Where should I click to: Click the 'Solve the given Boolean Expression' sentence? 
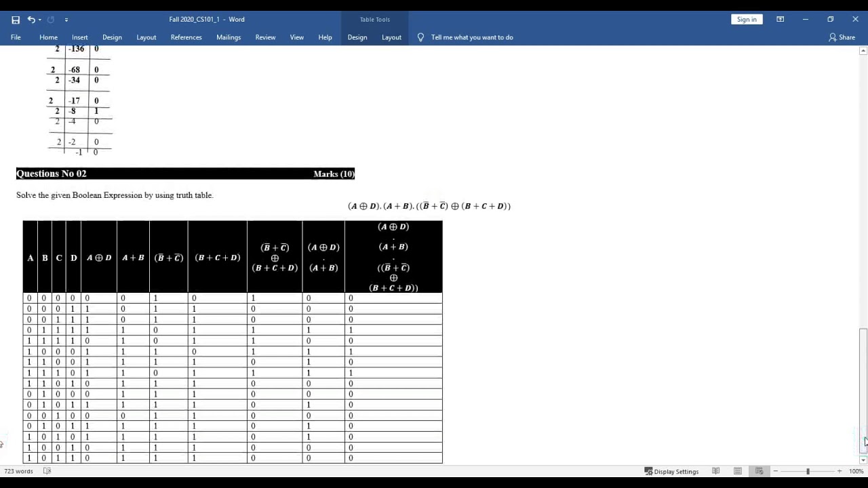[115, 195]
